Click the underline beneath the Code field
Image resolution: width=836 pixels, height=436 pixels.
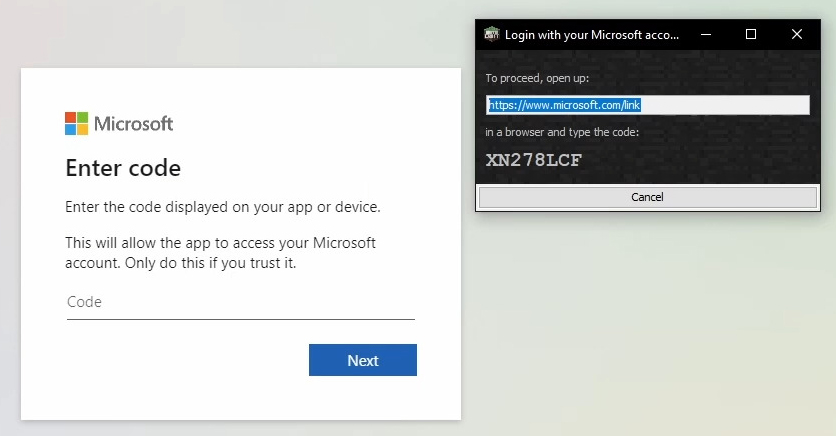[x=240, y=319]
